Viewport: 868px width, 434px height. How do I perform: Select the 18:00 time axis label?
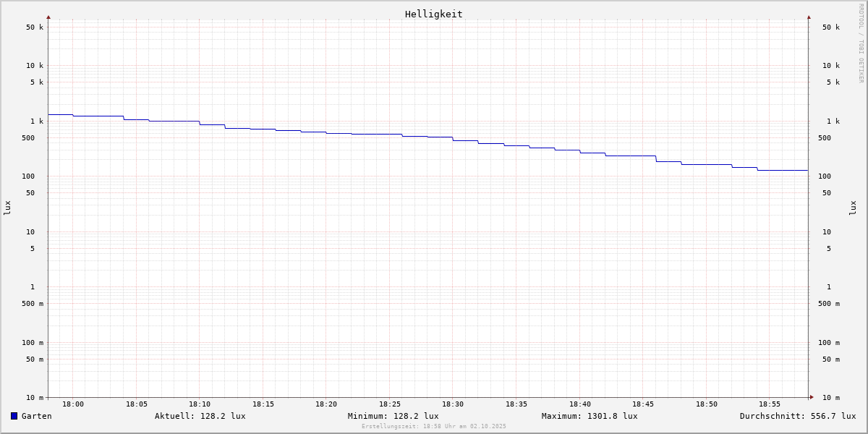(73, 404)
